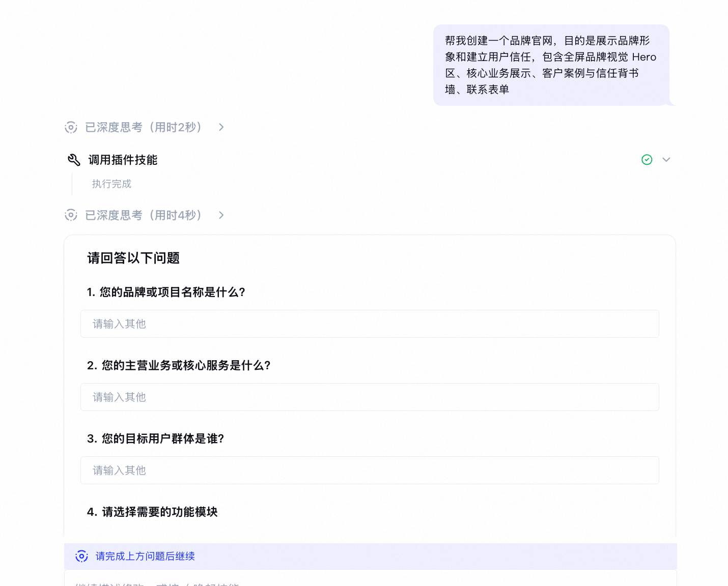Image resolution: width=728 pixels, height=586 pixels.
Task: Focus the input for 您的主营业务或核心服务是什么
Action: point(370,397)
